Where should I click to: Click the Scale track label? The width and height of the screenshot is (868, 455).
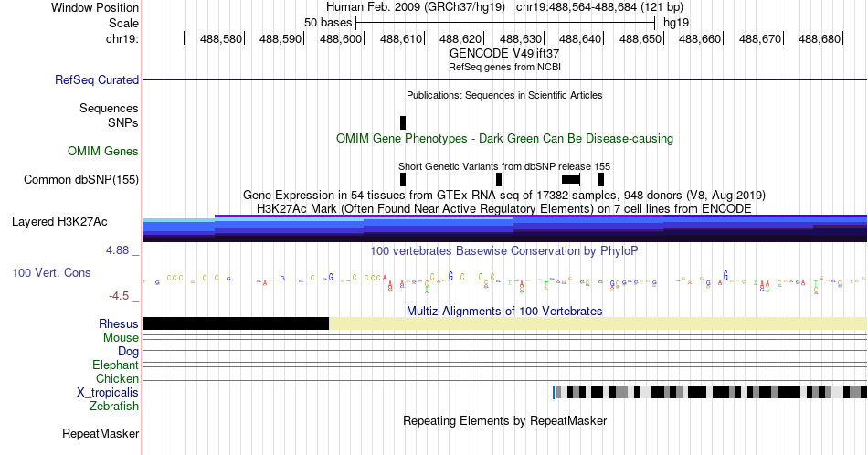(x=123, y=23)
